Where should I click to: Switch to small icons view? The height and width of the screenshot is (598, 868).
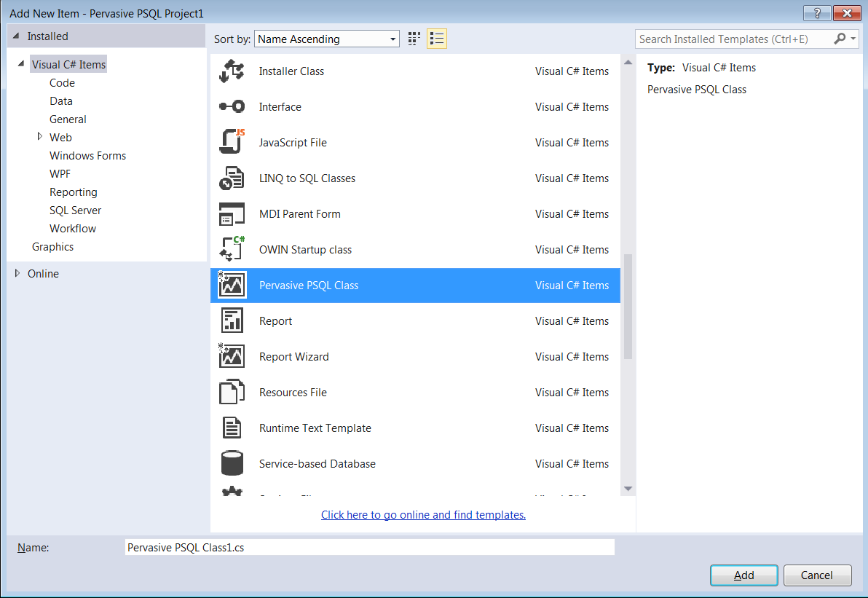(414, 39)
